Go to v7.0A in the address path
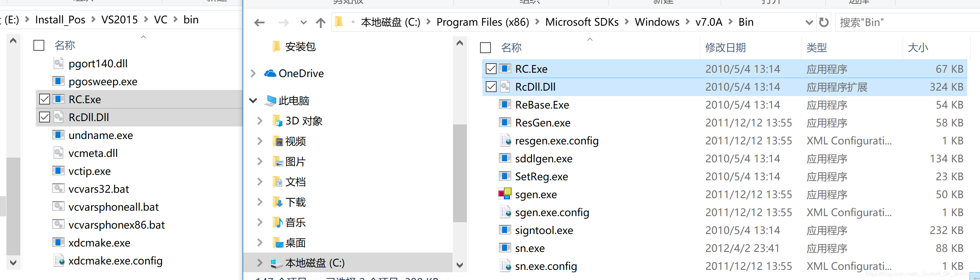This screenshot has width=980, height=280. pos(709,22)
